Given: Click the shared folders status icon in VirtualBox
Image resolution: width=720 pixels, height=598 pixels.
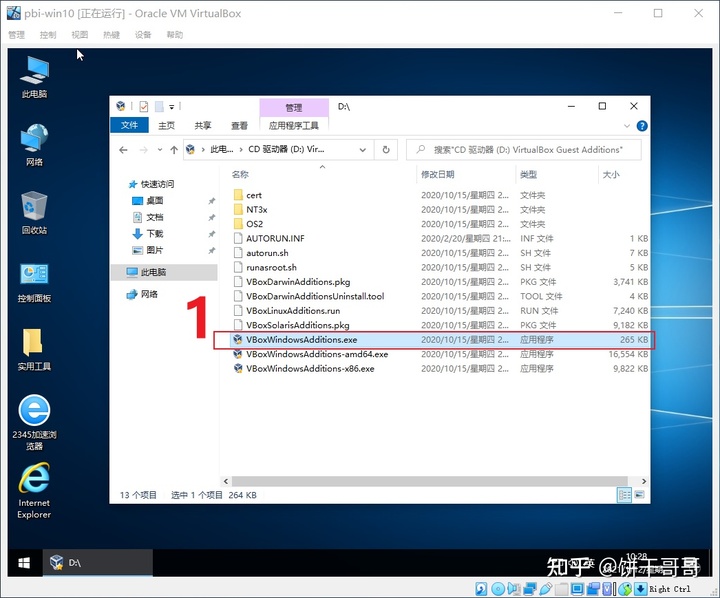Looking at the screenshot, I should pos(561,588).
